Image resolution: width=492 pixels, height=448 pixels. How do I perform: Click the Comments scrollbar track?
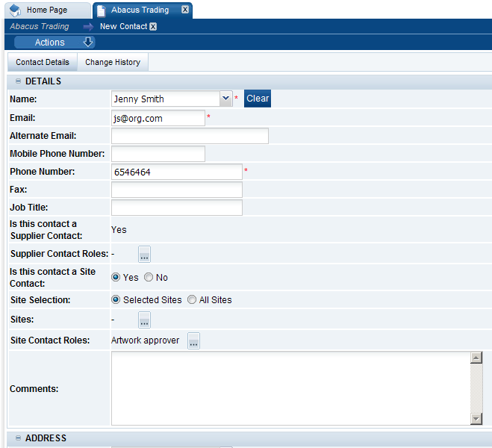point(476,388)
